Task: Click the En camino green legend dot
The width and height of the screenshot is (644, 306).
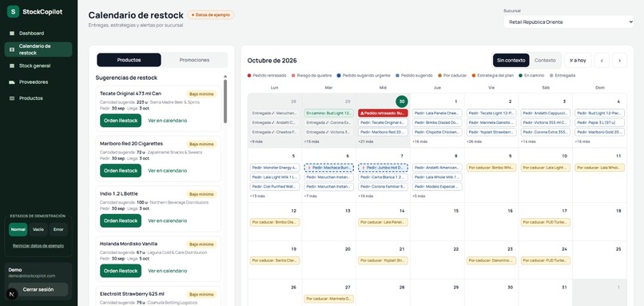Action: click(x=520, y=76)
